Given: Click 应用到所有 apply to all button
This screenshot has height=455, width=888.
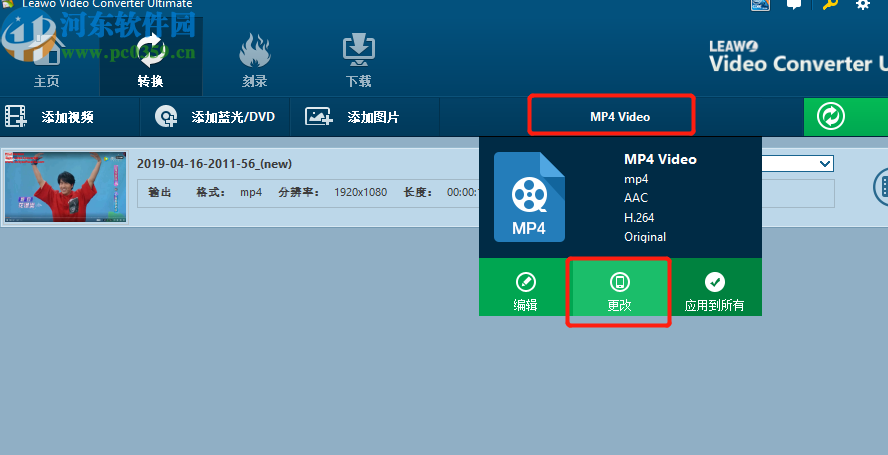Looking at the screenshot, I should (715, 287).
